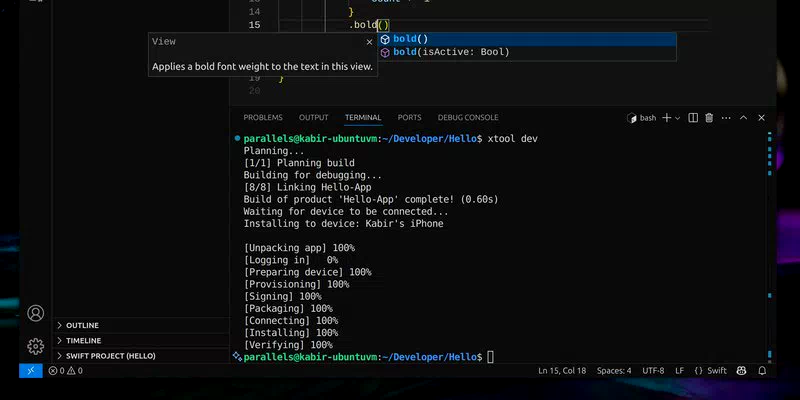800x400 pixels.
Task: Kill terminal with the trash icon
Action: coord(709,118)
